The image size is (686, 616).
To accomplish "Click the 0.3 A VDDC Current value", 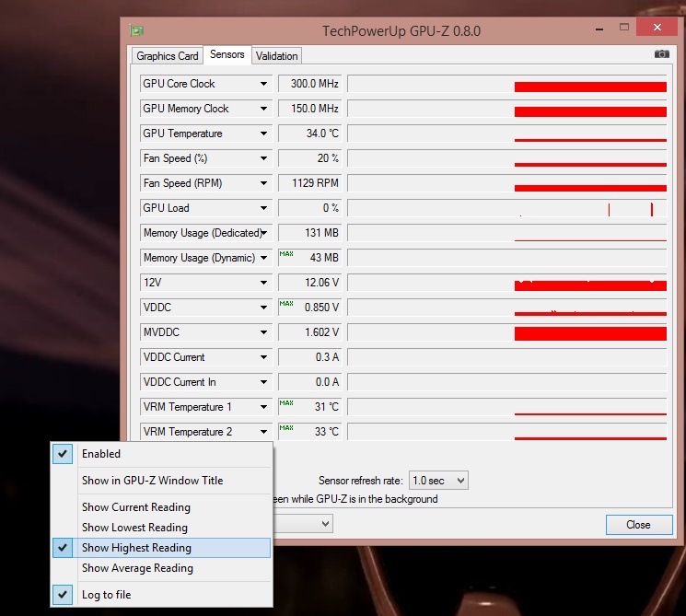I will [x=309, y=357].
